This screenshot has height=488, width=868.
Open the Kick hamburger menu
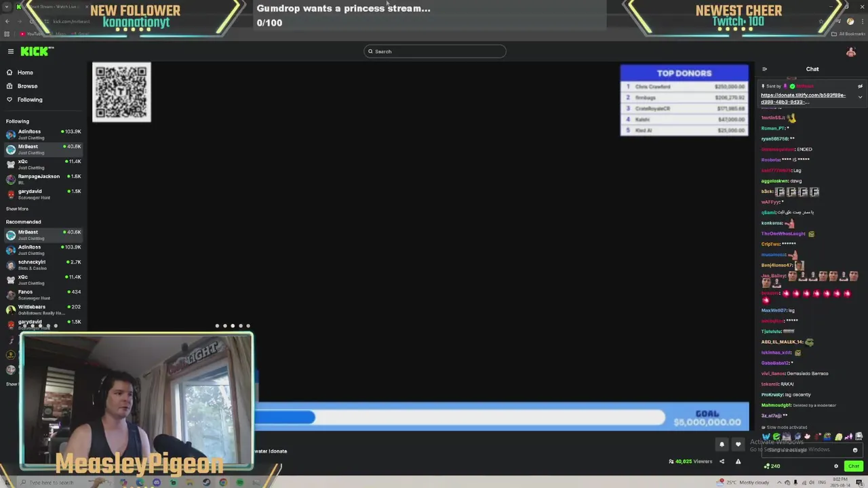click(x=10, y=52)
